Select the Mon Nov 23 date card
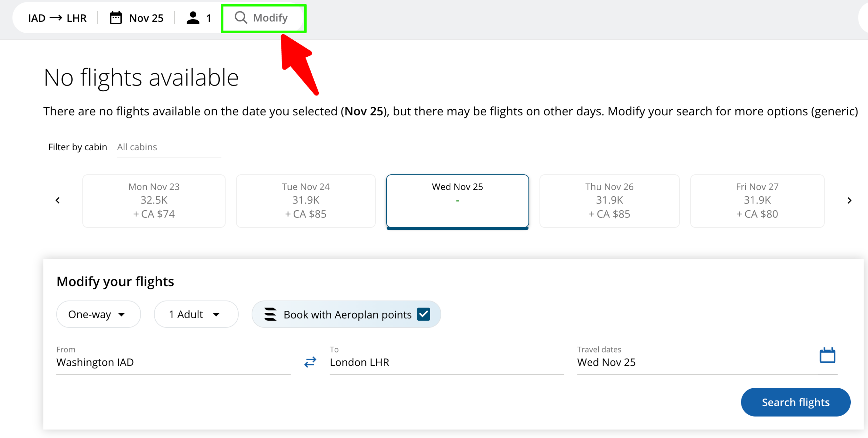Viewport: 868px width, 438px height. pyautogui.click(x=154, y=201)
